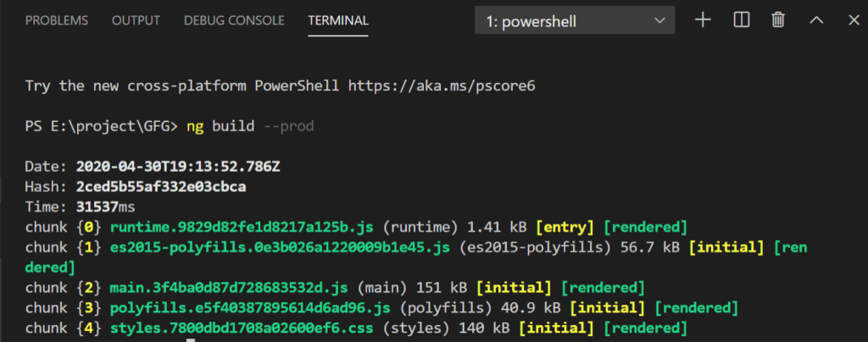Select the DEBUG CONSOLE tab
Viewport: 868px width, 342px height.
point(234,20)
